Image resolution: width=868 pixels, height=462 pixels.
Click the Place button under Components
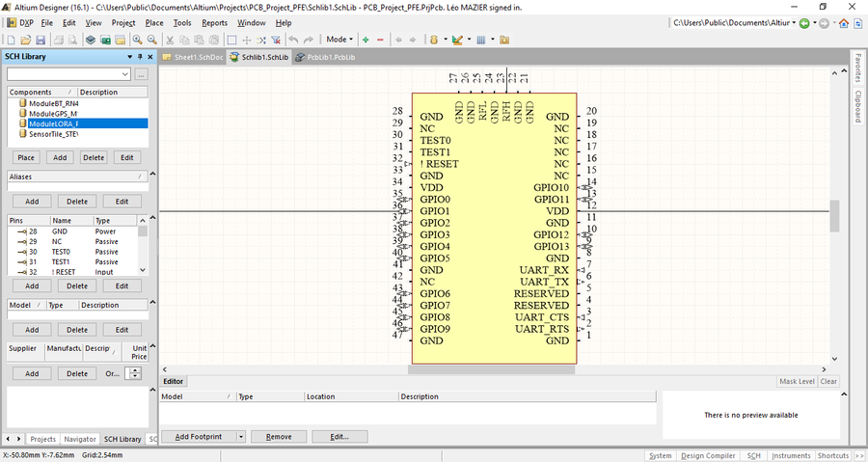click(27, 157)
